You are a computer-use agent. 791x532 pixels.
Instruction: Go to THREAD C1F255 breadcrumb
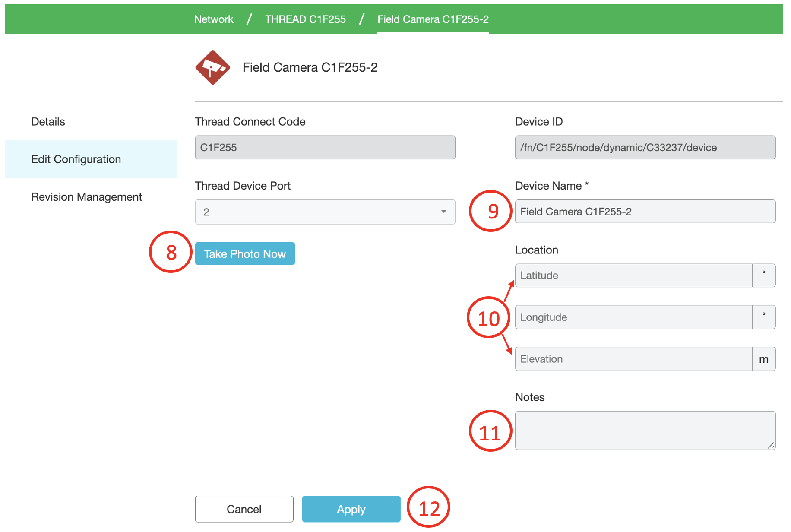tap(305, 19)
